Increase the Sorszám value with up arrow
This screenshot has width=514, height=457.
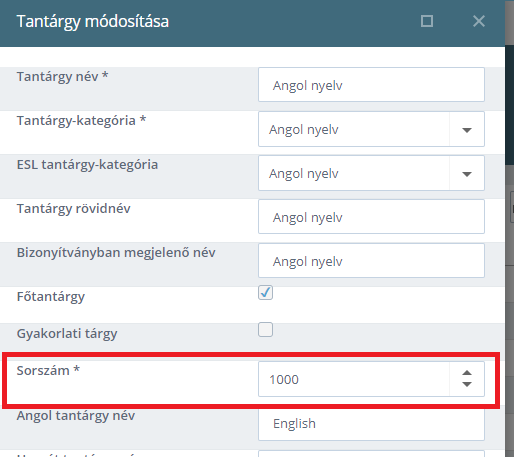(467, 373)
